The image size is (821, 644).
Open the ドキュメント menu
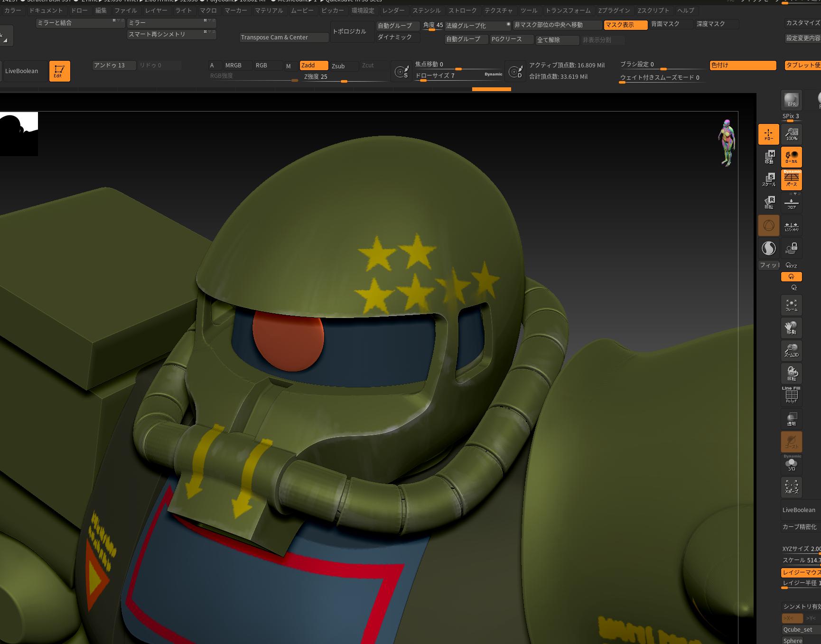tap(46, 10)
